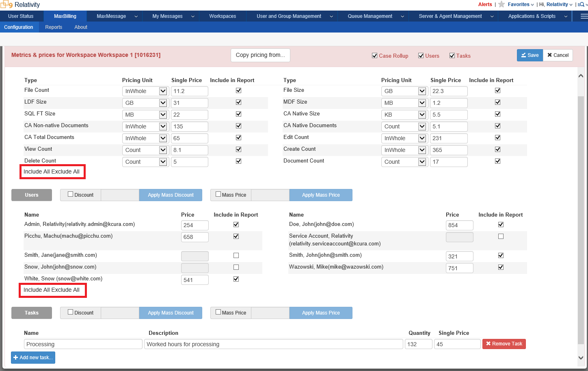Click Users section header button

click(x=32, y=195)
